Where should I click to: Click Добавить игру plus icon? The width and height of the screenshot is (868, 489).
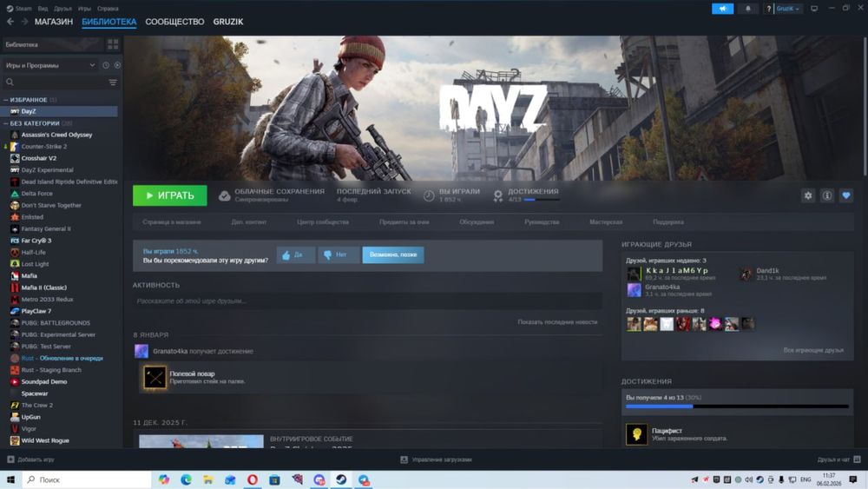(x=10, y=459)
